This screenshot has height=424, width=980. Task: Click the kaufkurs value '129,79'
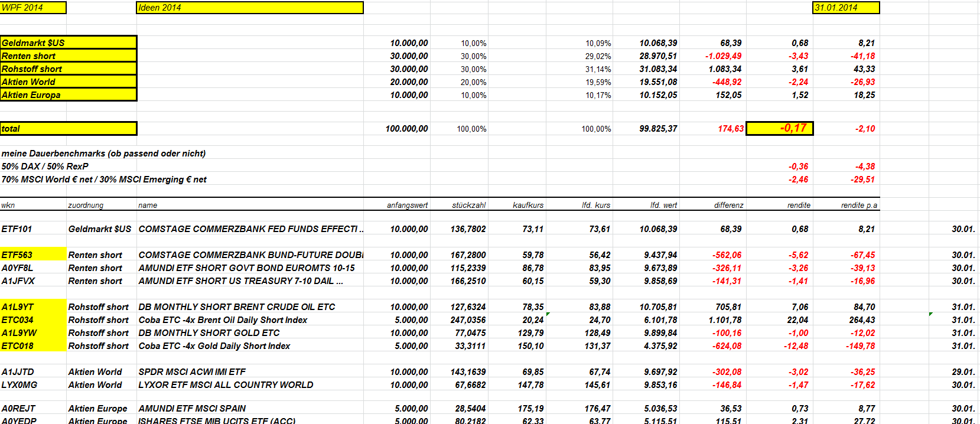530,333
